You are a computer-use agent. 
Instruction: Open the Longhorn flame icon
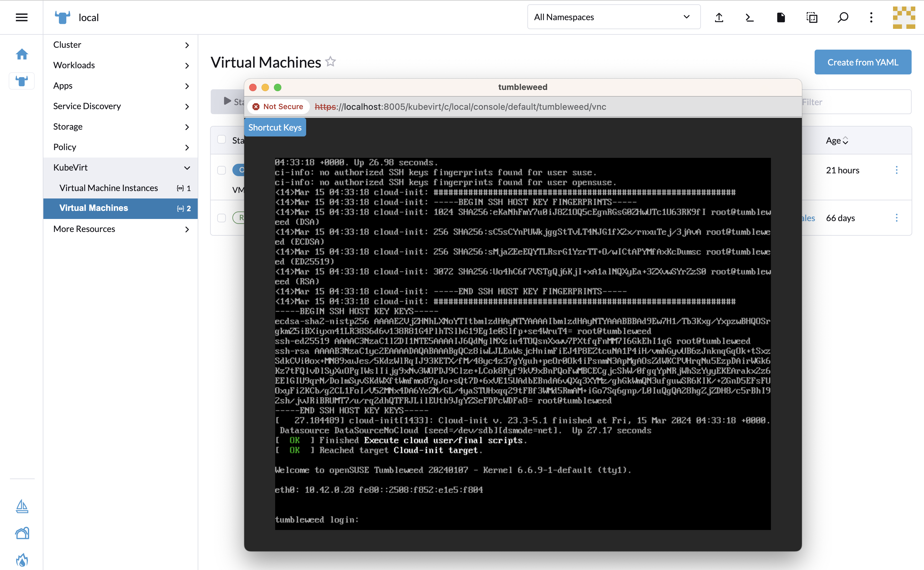[22, 560]
